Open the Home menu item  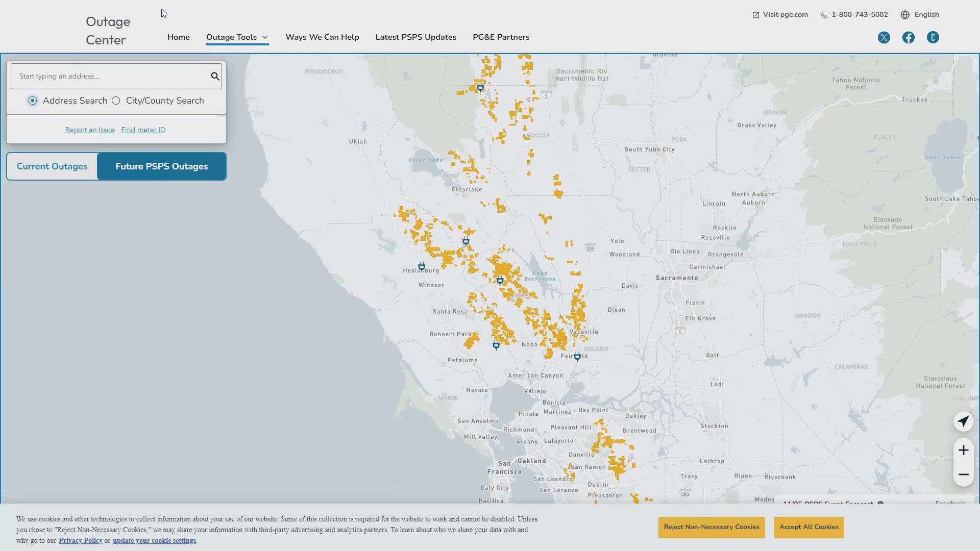click(178, 37)
